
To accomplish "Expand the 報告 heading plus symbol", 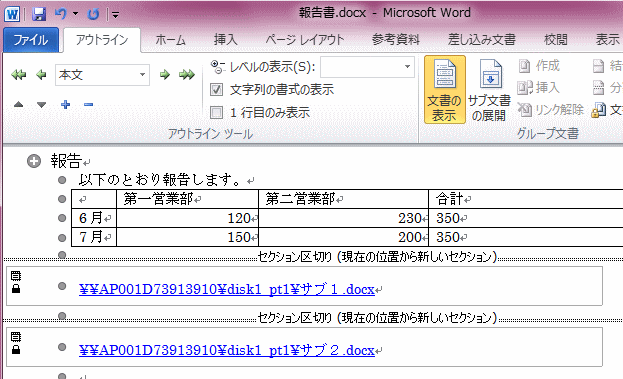I will click(34, 161).
